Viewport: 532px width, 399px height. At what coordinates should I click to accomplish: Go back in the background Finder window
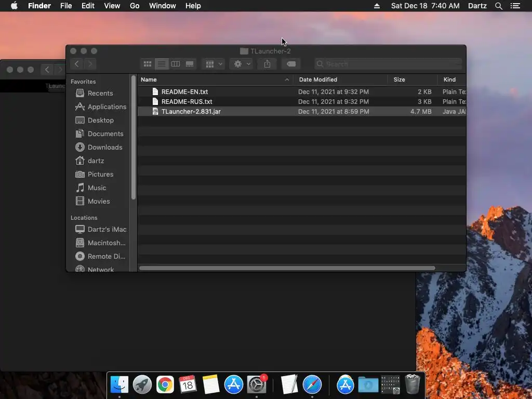tap(47, 70)
